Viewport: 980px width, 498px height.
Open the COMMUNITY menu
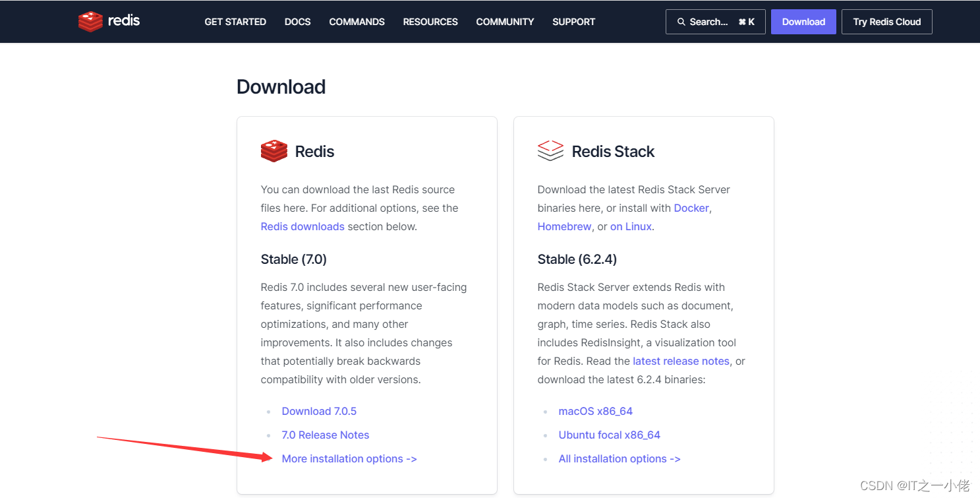point(504,22)
